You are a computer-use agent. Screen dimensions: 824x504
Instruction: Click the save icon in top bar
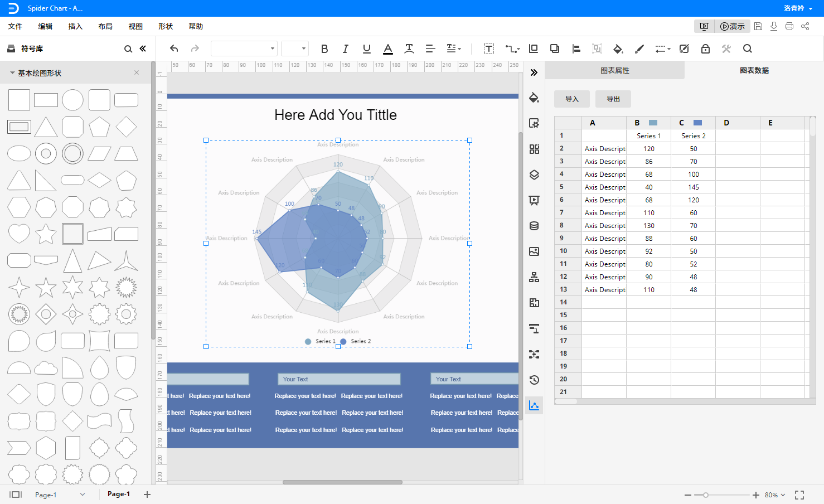point(758,26)
